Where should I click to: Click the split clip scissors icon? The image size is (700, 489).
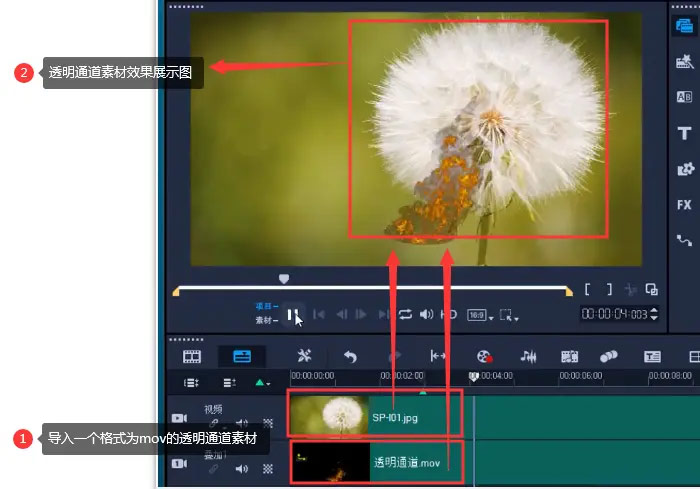click(x=630, y=290)
